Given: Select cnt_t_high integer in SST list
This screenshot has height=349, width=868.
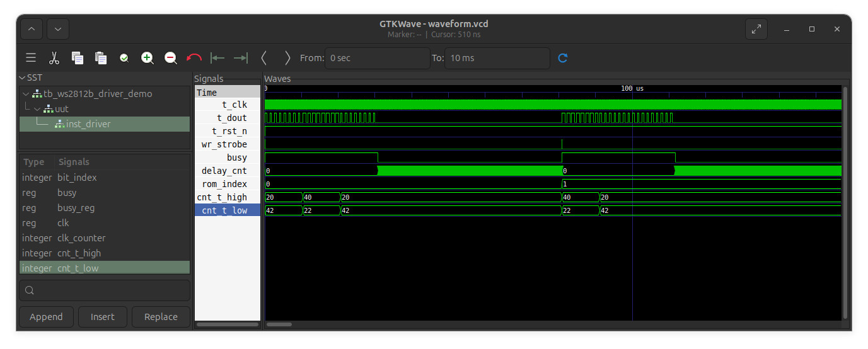Looking at the screenshot, I should click(105, 253).
